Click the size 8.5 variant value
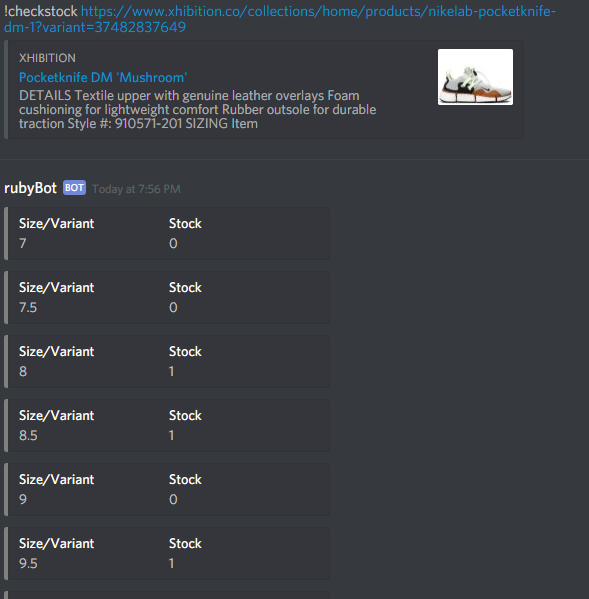589x599 pixels. 28,435
